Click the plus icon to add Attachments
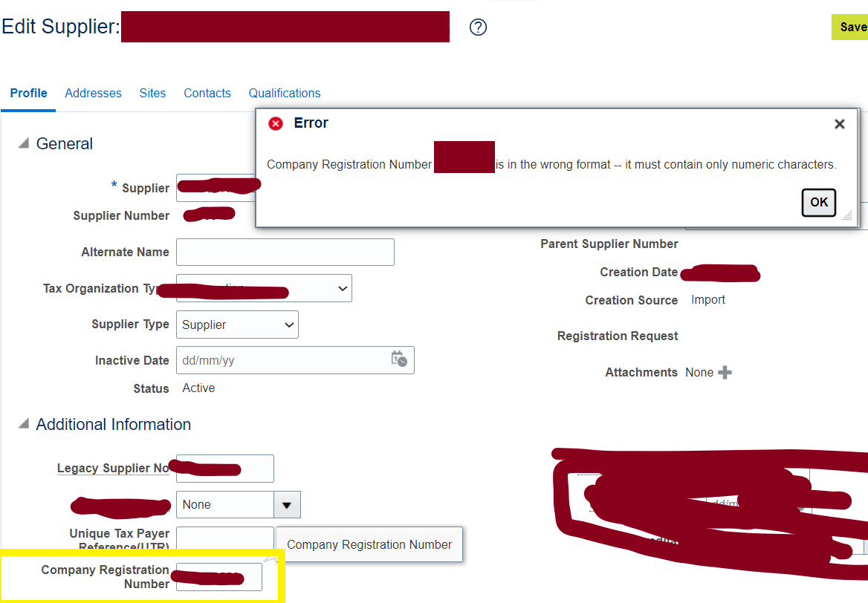The height and width of the screenshot is (603, 868). click(x=726, y=371)
